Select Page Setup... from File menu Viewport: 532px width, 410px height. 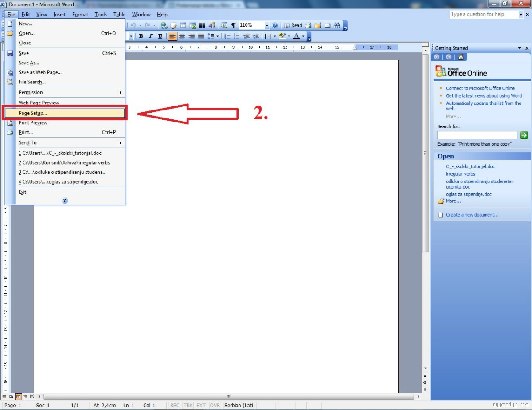point(65,113)
